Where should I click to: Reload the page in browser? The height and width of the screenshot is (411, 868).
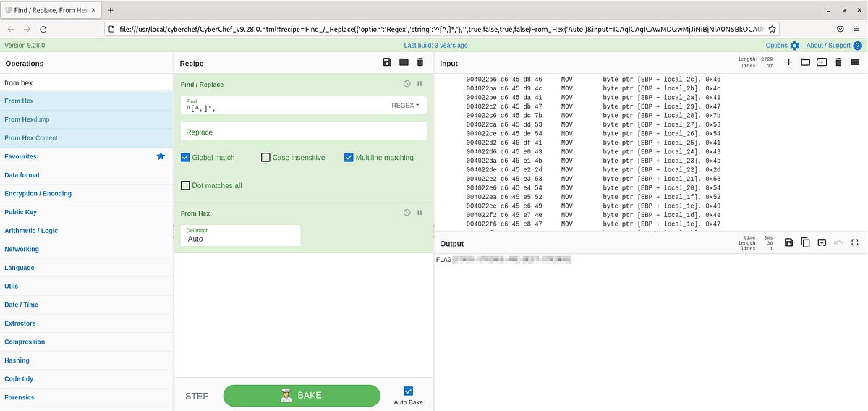coord(44,29)
